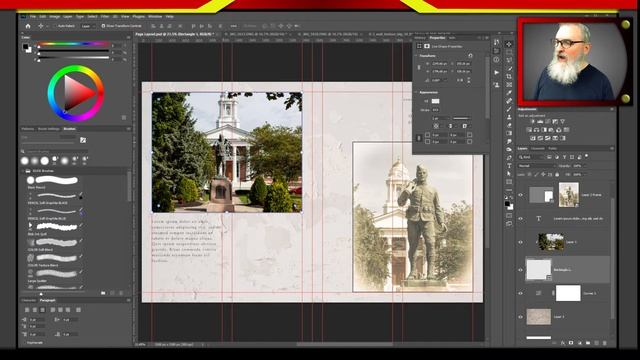
Task: Collapse the Appearance section in Properties
Action: pos(416,92)
